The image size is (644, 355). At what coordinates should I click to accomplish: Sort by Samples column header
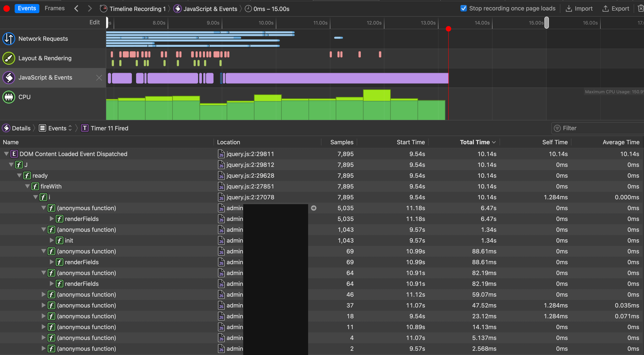[342, 142]
